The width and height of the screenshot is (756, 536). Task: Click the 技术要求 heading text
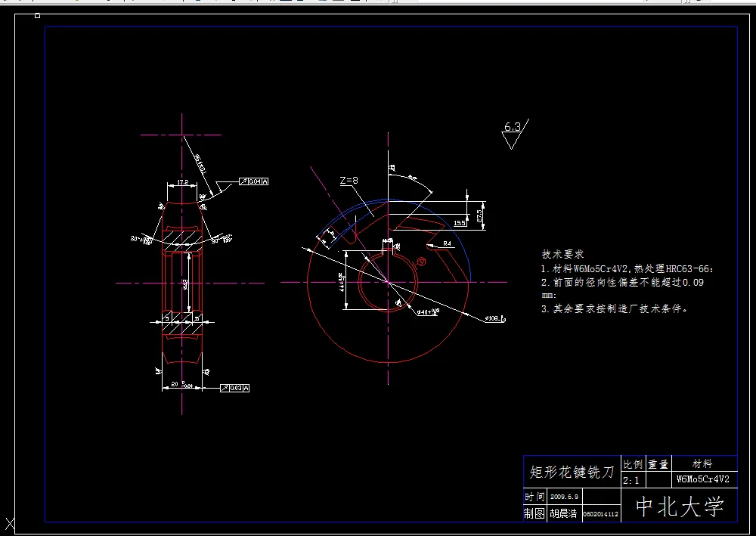pyautogui.click(x=562, y=254)
